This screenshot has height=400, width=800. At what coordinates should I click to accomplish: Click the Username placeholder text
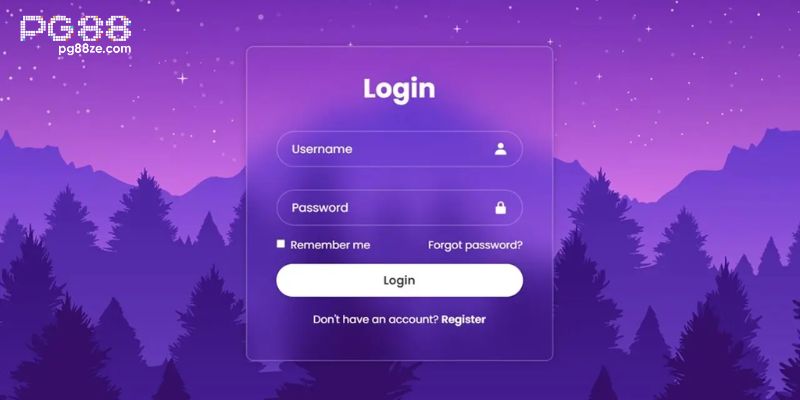[321, 149]
